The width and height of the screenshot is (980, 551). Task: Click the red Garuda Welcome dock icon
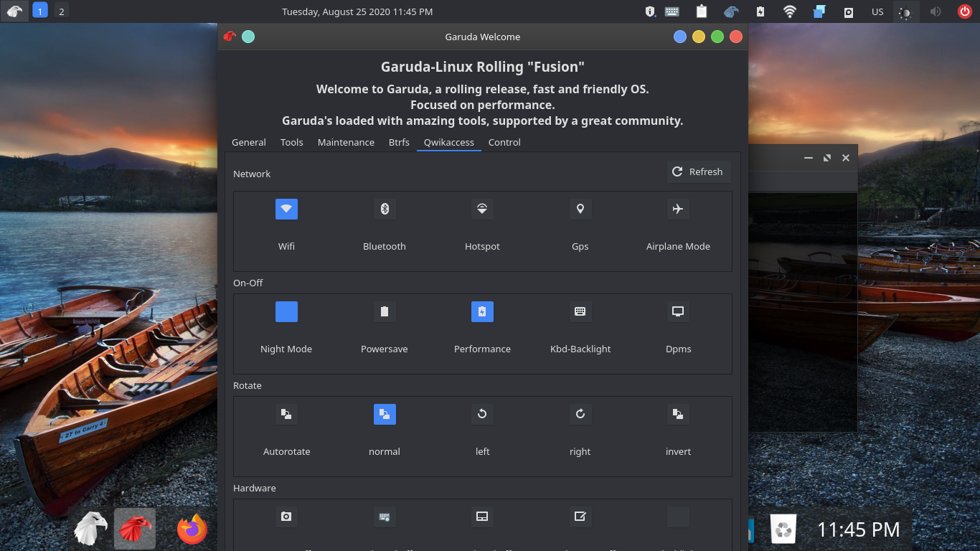(135, 529)
